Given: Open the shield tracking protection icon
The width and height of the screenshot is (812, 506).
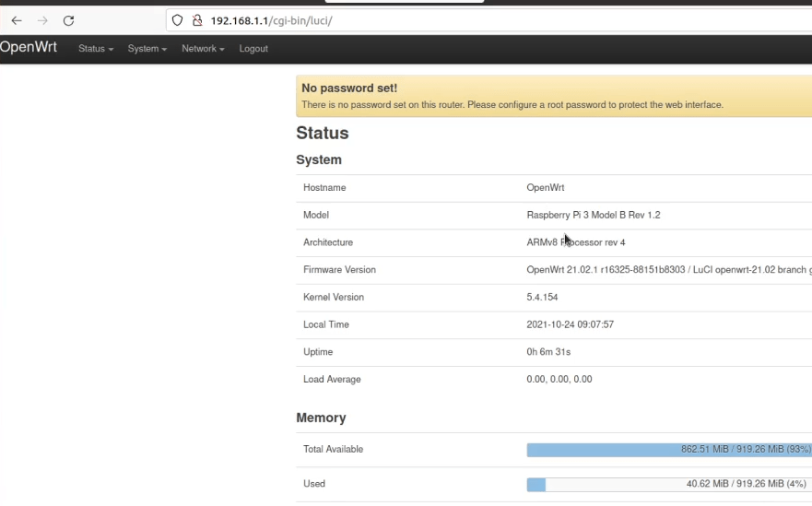Looking at the screenshot, I should (x=177, y=20).
